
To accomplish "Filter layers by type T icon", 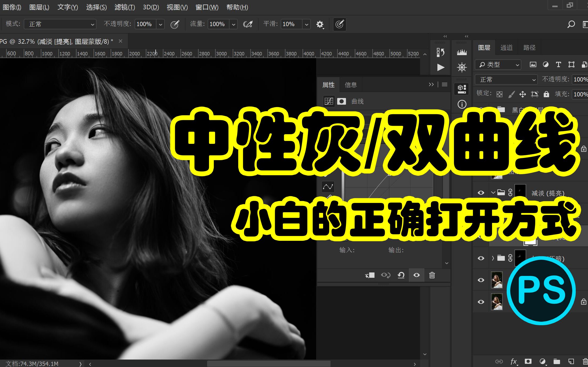I will [x=558, y=65].
